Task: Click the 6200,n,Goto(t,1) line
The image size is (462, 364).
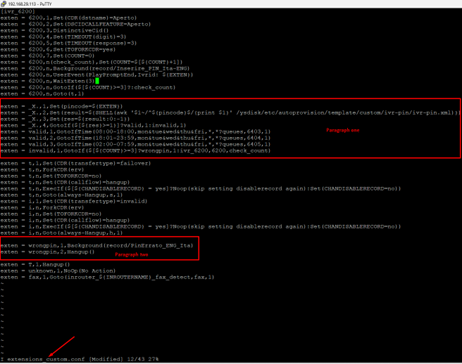Action: [42, 94]
